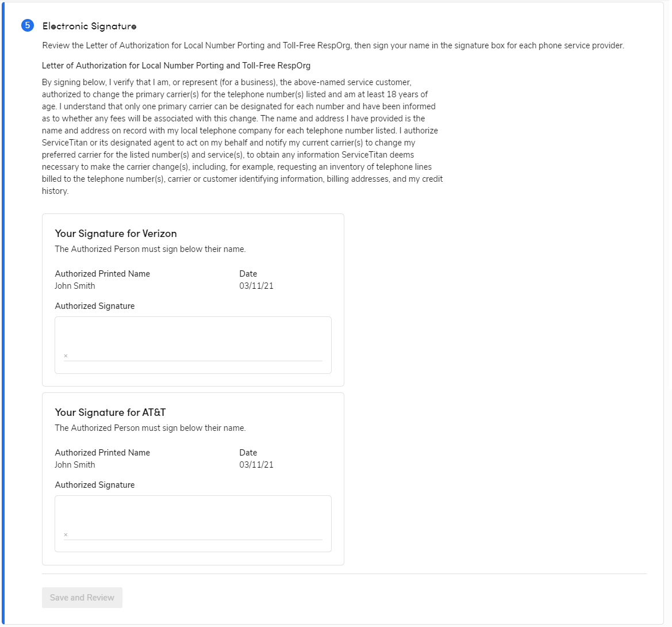Click the Electronic Signature heading
Image resolution: width=672 pixels, height=627 pixels.
pyautogui.click(x=89, y=26)
